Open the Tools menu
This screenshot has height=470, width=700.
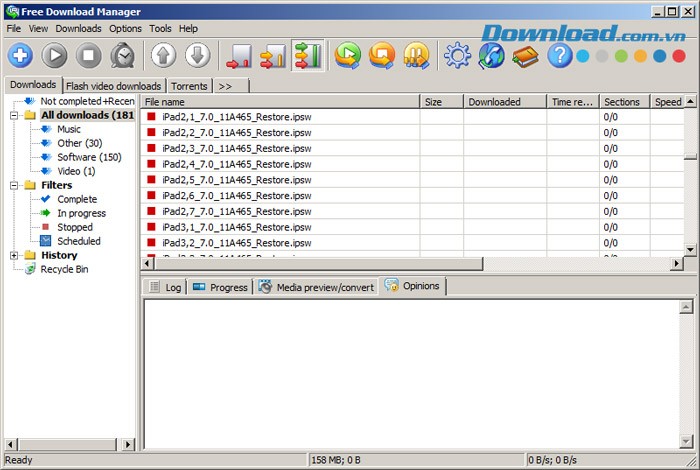[x=160, y=29]
